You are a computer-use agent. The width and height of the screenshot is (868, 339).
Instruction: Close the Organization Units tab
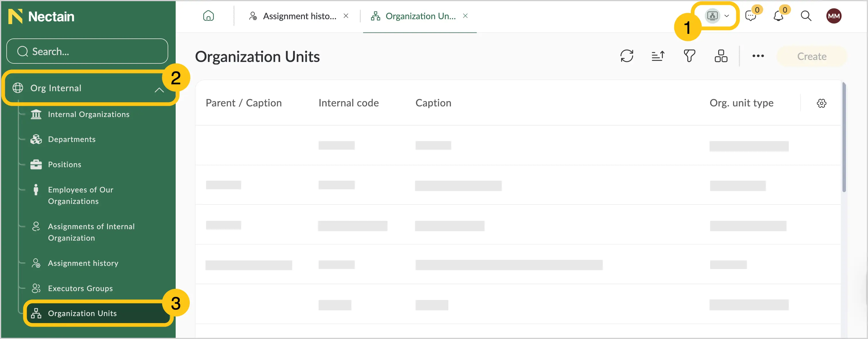(x=465, y=16)
